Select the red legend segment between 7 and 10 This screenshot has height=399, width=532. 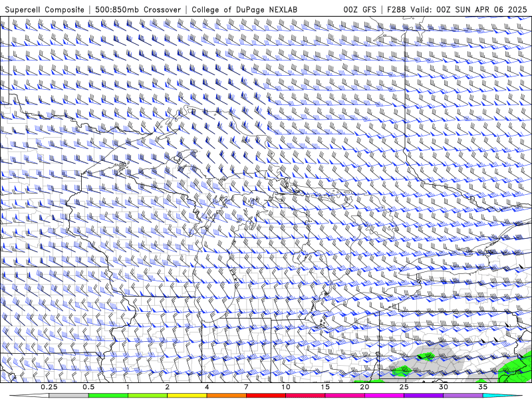point(266,396)
